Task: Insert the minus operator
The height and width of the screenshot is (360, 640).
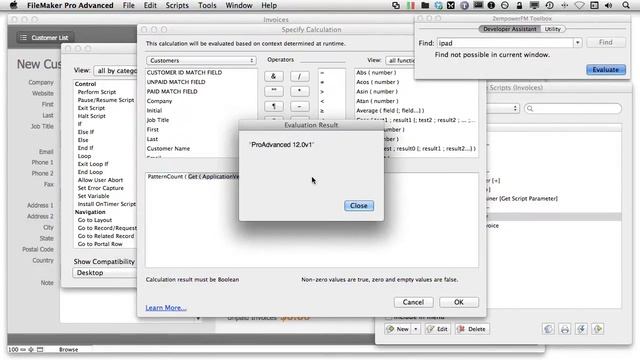Action: pos(299,106)
